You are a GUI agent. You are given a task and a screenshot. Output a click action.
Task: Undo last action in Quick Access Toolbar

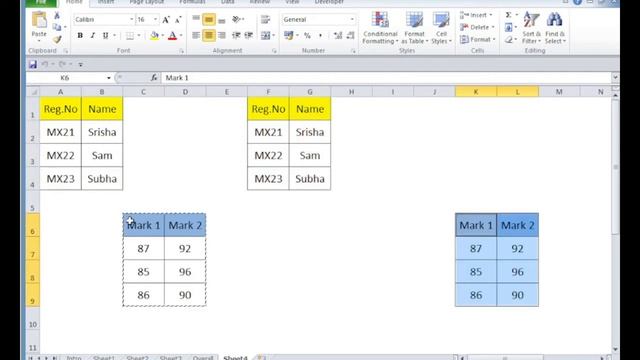45,64
